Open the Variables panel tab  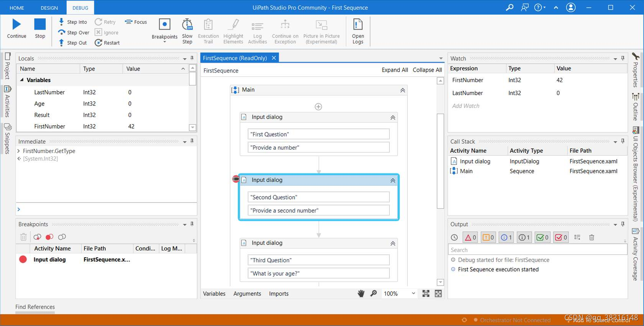coord(214,293)
